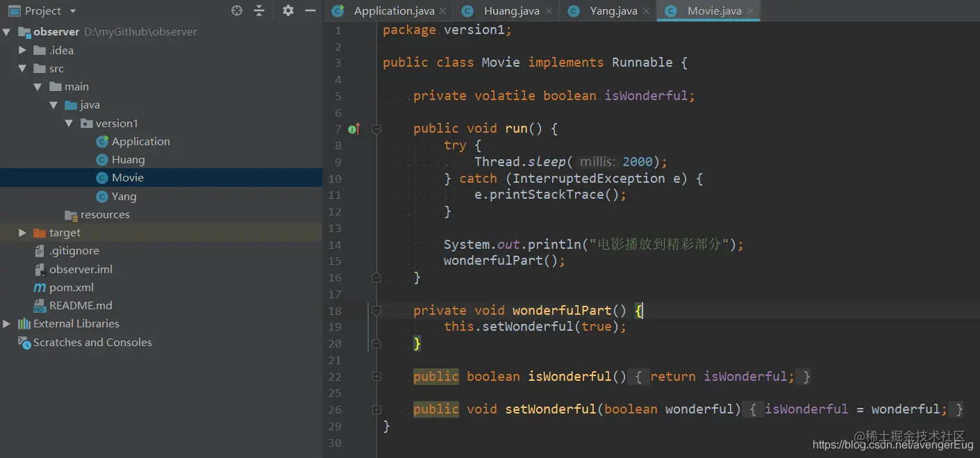Open Project panel settings gear
The image size is (980, 458).
(x=288, y=10)
